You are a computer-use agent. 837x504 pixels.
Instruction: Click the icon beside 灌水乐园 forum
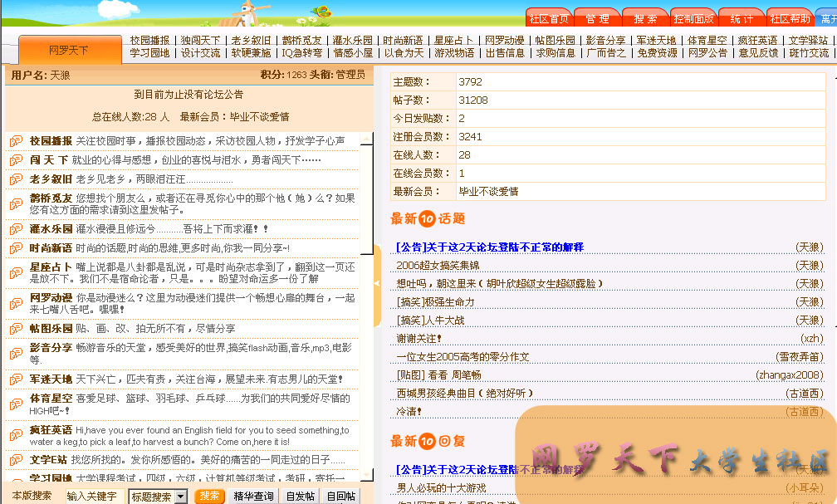(x=16, y=229)
